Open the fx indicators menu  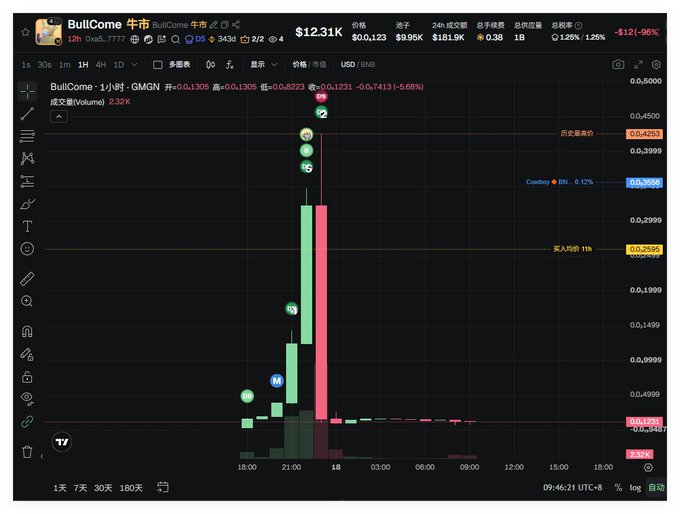[230, 65]
